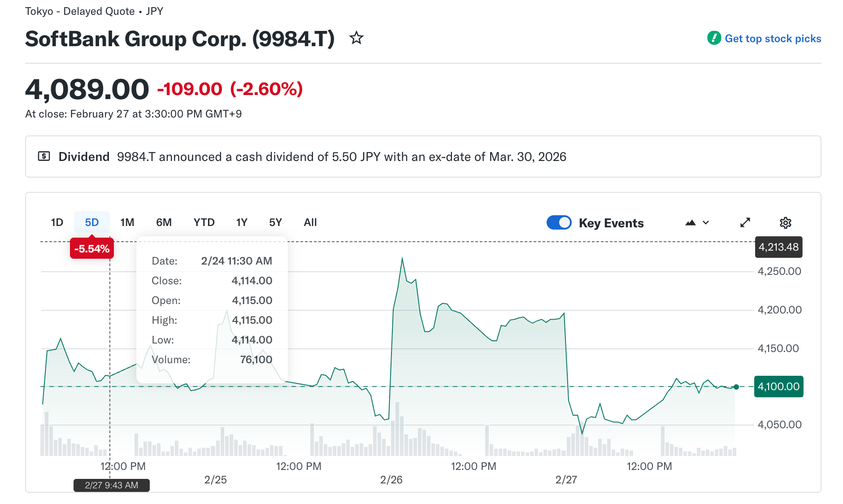Choose the 5Y chart range
The image size is (843, 504).
pyautogui.click(x=275, y=222)
